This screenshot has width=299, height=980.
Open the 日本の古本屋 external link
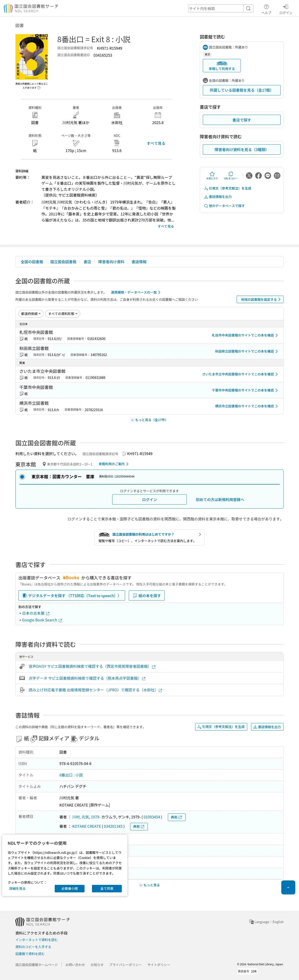point(36,613)
